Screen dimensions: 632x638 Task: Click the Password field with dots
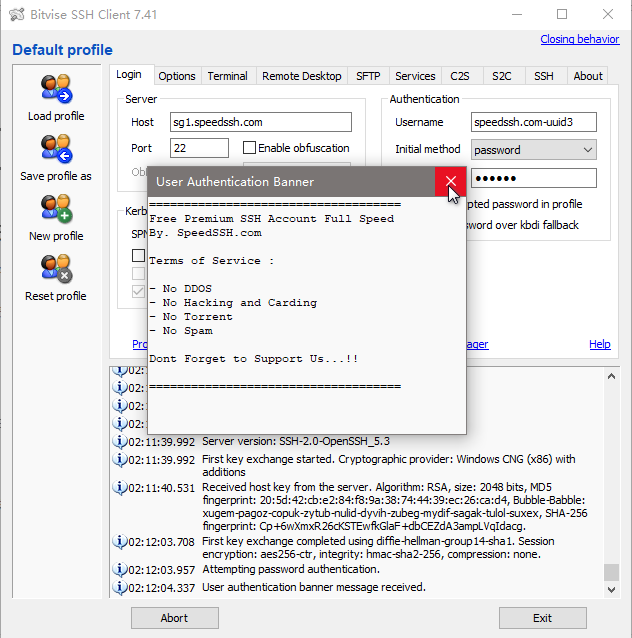tap(534, 178)
